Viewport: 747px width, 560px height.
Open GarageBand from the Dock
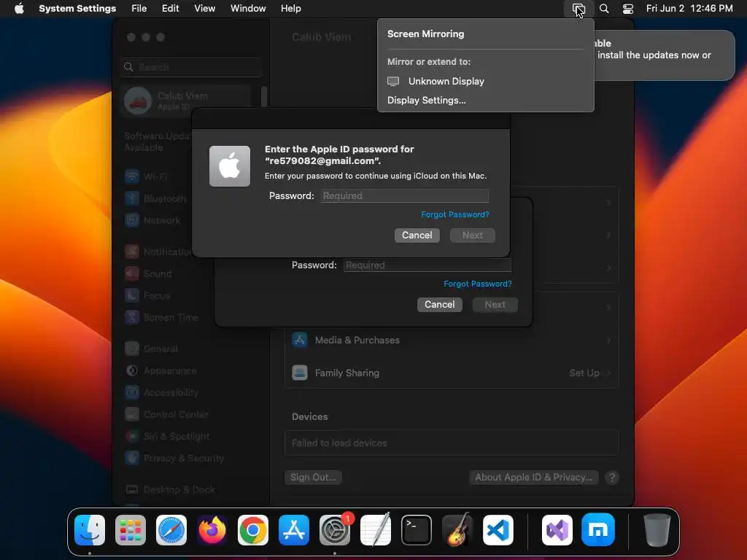[457, 530]
